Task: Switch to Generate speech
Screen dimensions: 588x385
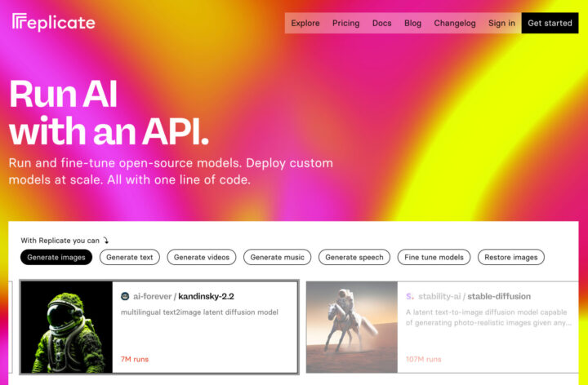Action: tap(354, 257)
